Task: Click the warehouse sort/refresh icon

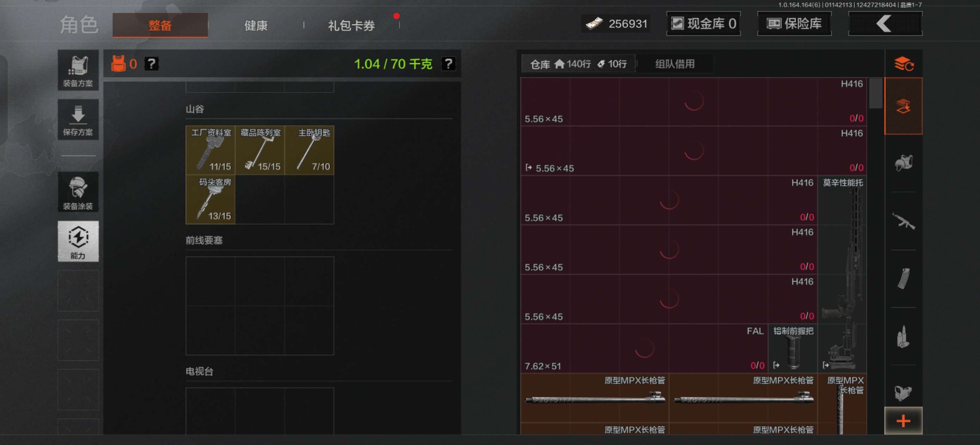Action: 903,63
